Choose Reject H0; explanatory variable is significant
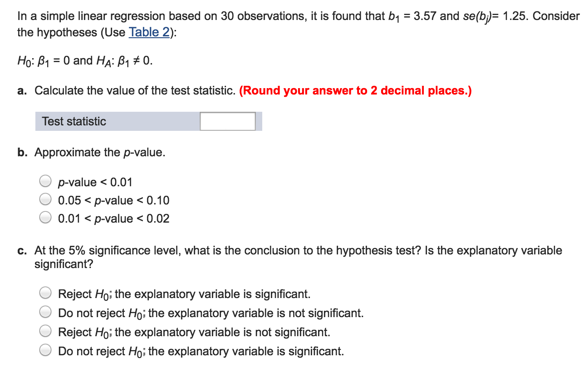 (45, 293)
